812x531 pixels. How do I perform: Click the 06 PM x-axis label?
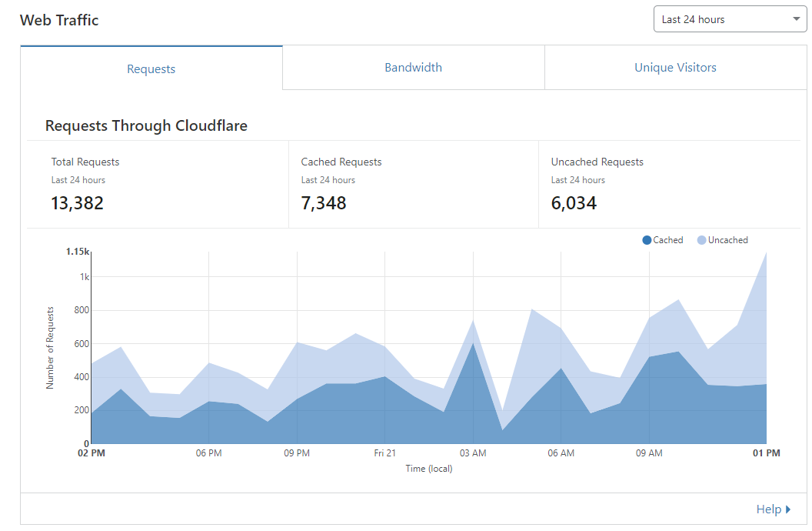pos(208,453)
